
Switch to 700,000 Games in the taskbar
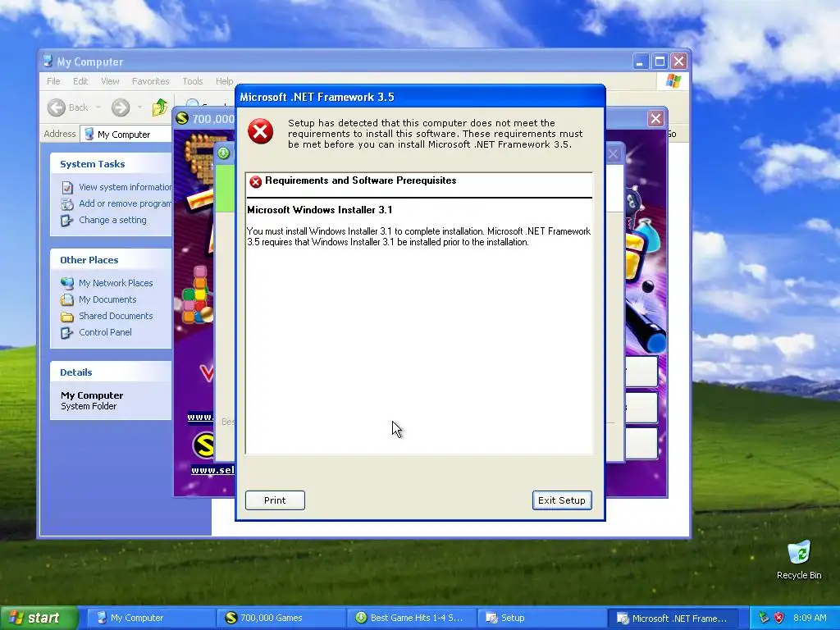point(281,619)
